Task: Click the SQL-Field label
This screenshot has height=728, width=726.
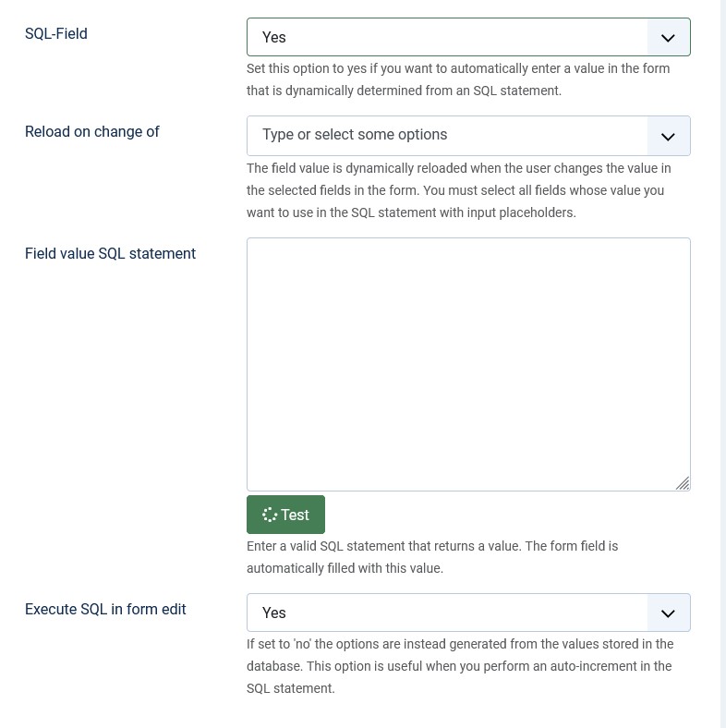Action: [x=56, y=34]
